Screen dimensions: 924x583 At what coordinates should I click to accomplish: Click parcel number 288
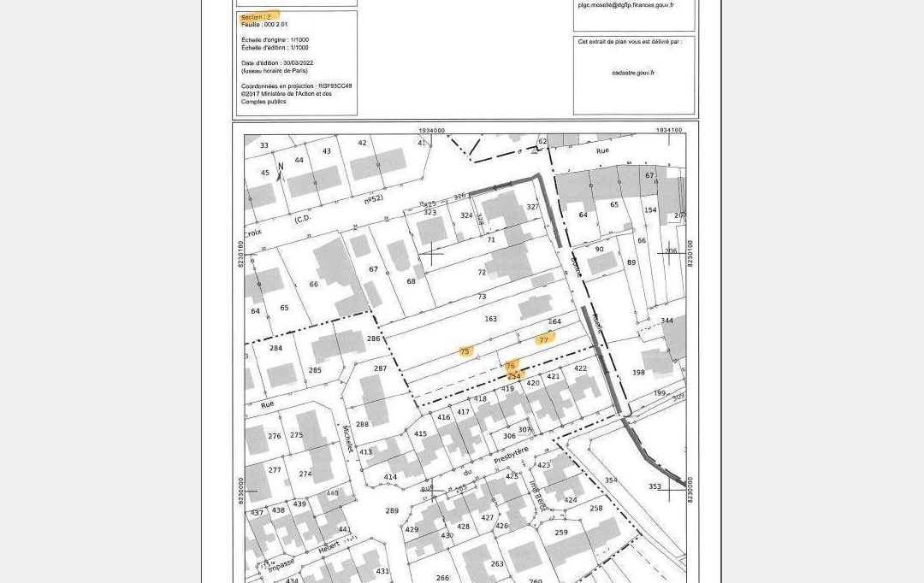point(363,424)
